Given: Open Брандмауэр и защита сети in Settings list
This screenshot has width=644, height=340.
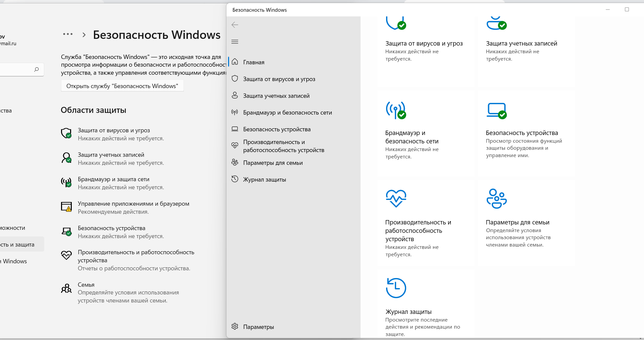Looking at the screenshot, I should [x=114, y=179].
